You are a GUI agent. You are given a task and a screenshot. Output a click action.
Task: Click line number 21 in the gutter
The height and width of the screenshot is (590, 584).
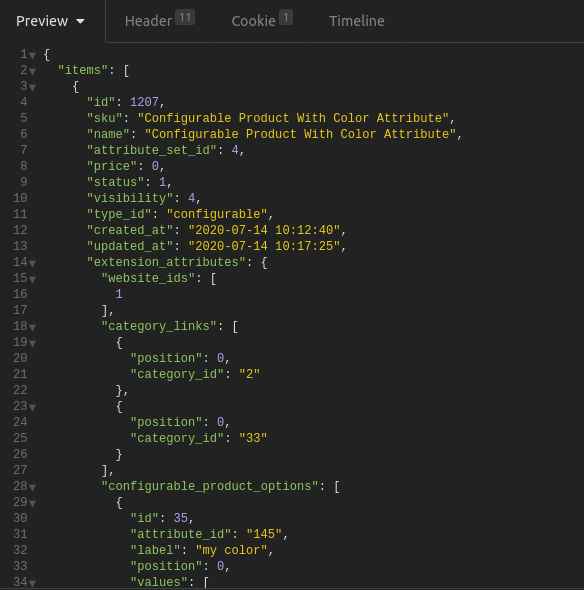[20, 374]
